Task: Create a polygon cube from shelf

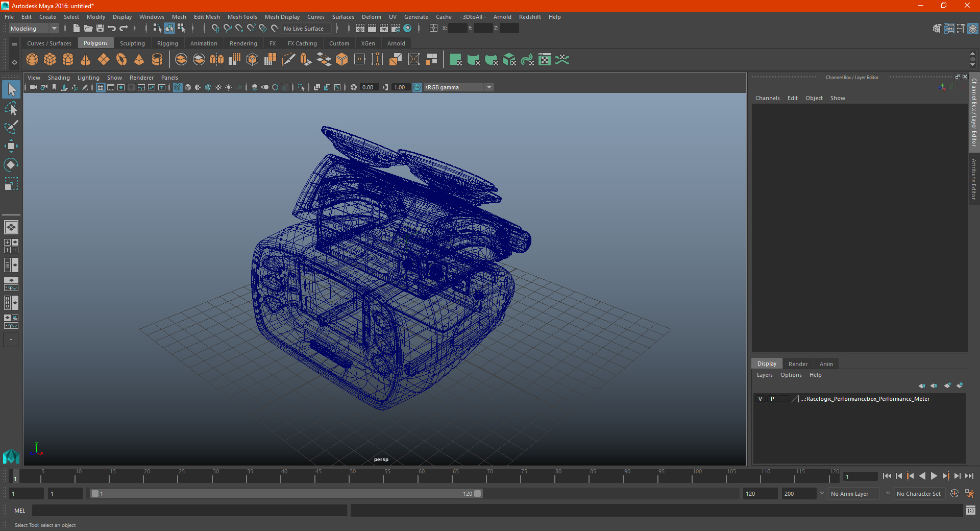Action: [x=50, y=60]
